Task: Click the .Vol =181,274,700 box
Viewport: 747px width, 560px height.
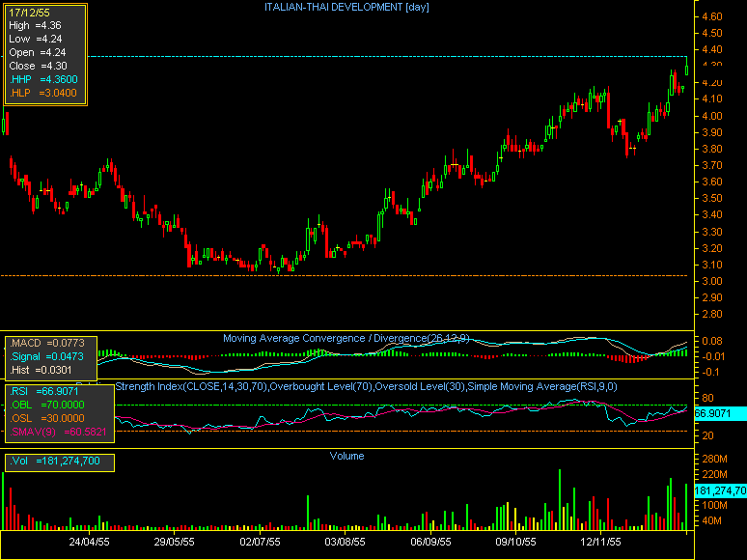Action: tap(60, 462)
